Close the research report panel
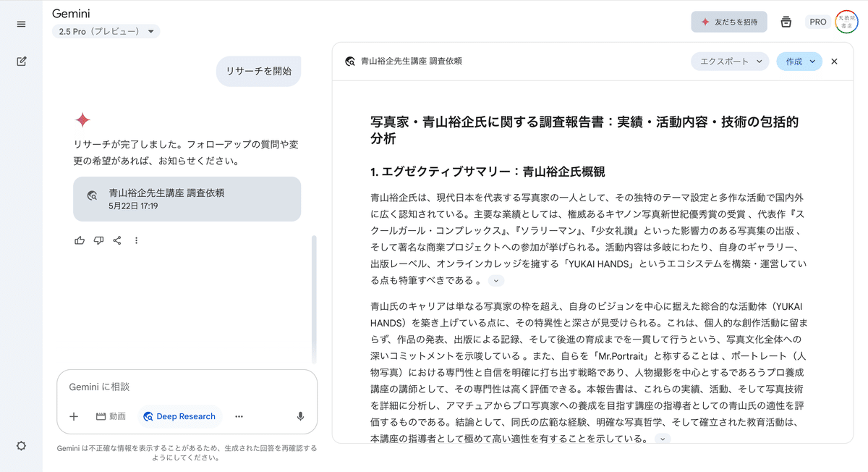The height and width of the screenshot is (472, 868). point(834,62)
